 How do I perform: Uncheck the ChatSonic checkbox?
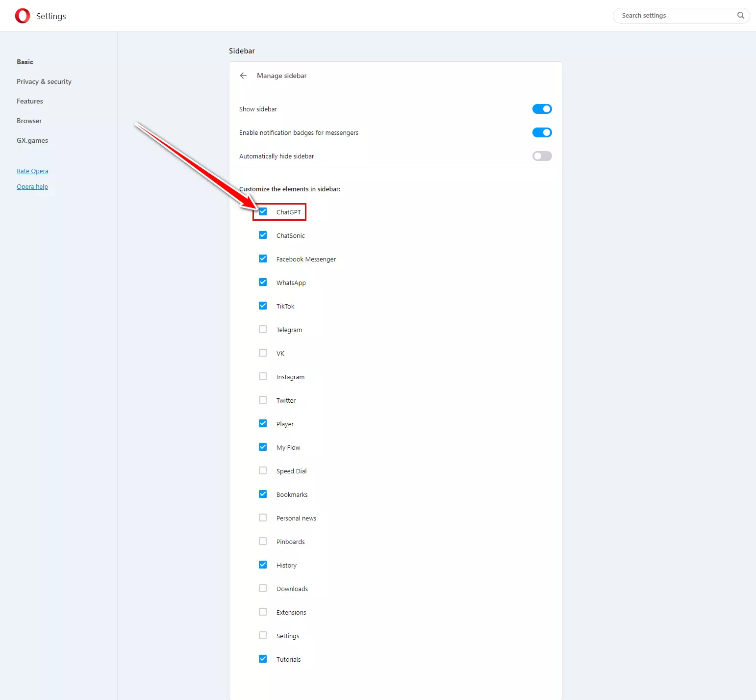pos(263,235)
